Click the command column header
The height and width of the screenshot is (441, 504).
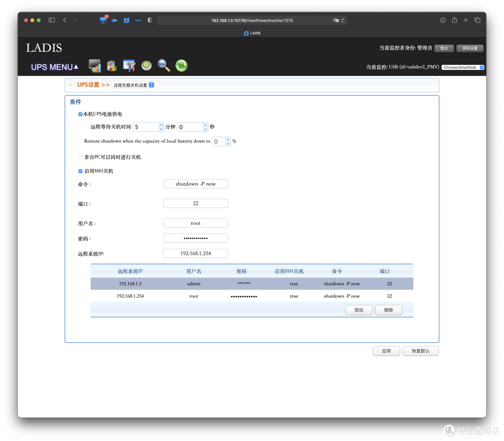[x=337, y=271]
